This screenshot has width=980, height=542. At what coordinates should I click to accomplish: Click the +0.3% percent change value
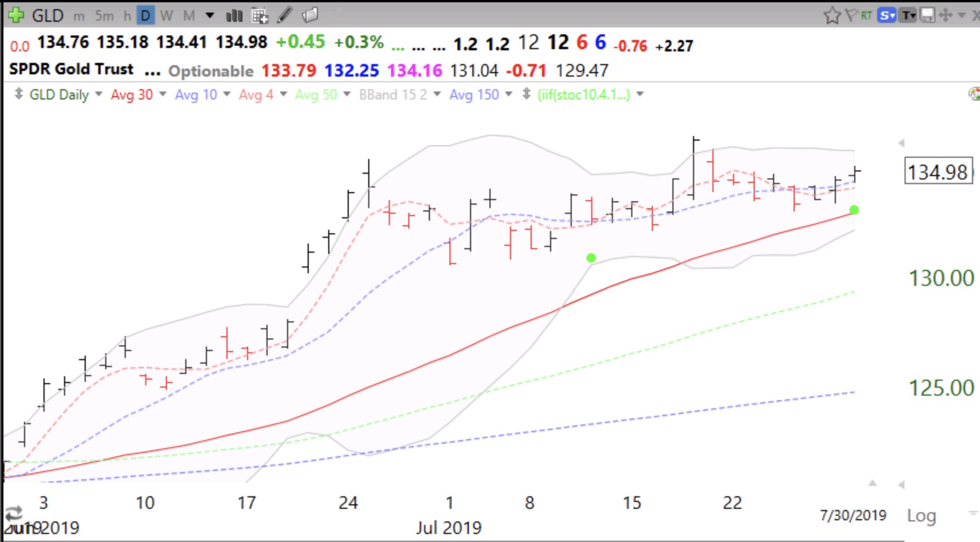tap(359, 42)
